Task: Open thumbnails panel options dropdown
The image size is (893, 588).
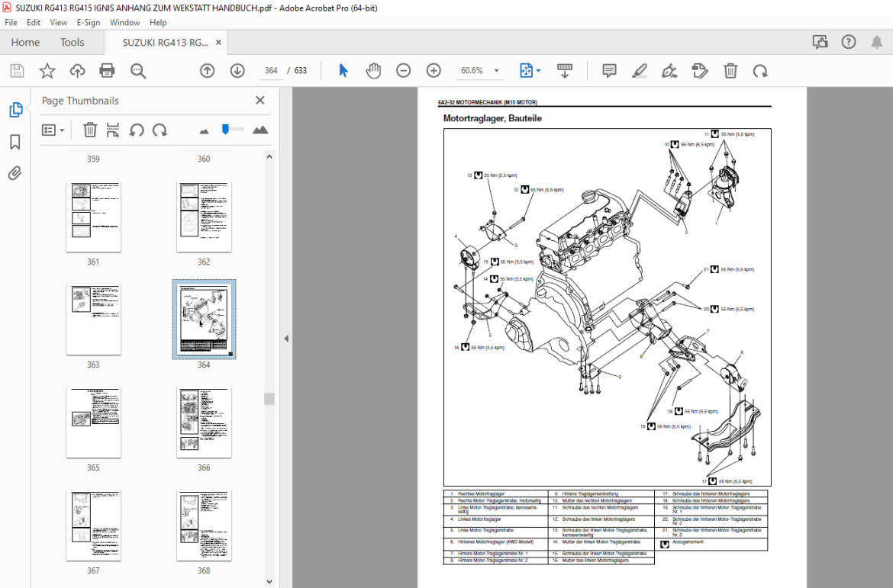Action: 53,130
